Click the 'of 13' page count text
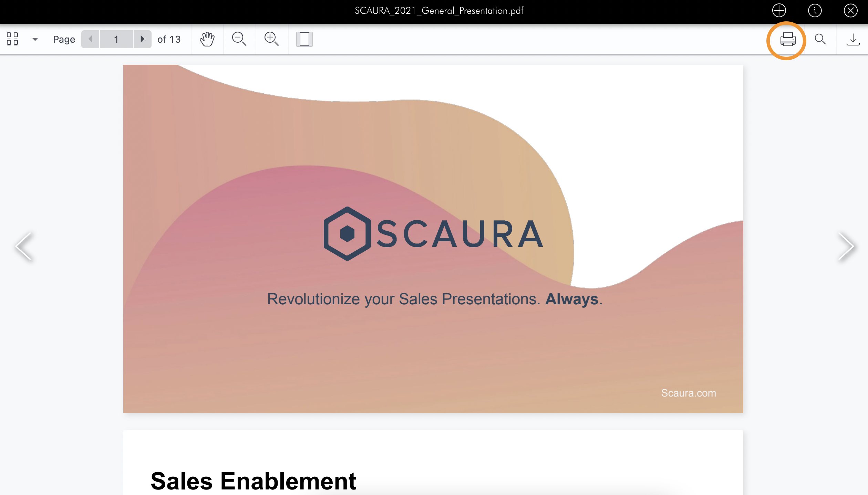868x495 pixels. (169, 39)
